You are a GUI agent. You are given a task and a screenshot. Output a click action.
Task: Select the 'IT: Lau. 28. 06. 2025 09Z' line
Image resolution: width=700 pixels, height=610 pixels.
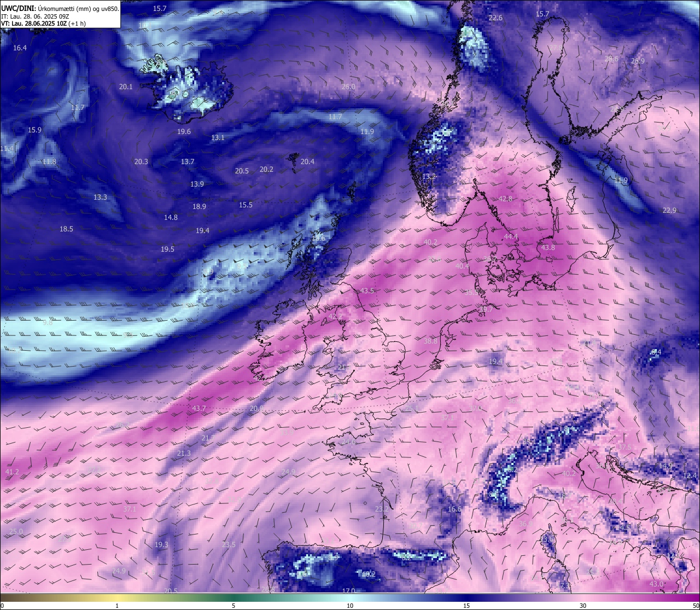[x=35, y=16]
